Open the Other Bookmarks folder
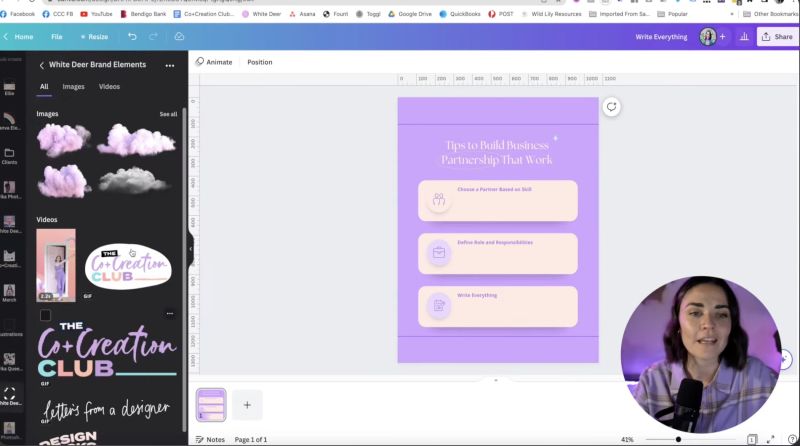 tap(770, 14)
